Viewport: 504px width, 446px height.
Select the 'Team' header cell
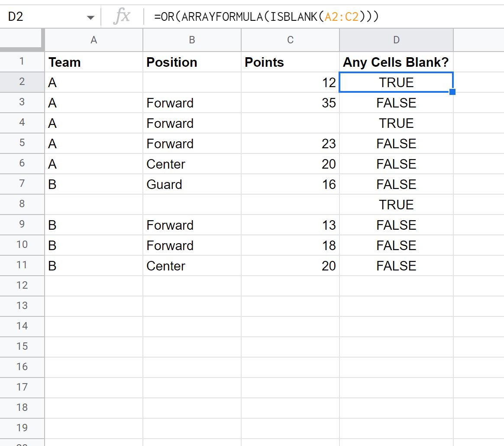click(x=94, y=62)
